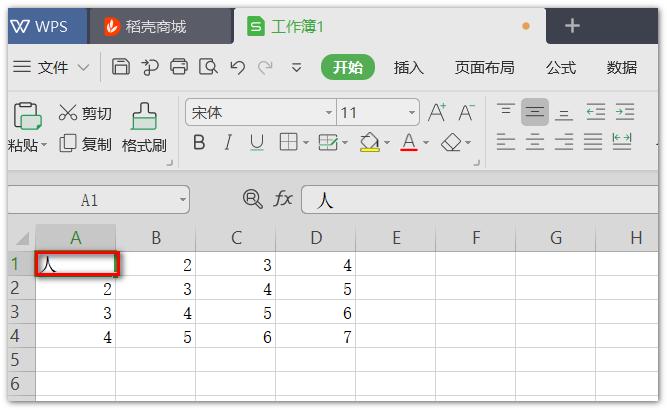Open the font color dropdown arrow

coord(426,142)
